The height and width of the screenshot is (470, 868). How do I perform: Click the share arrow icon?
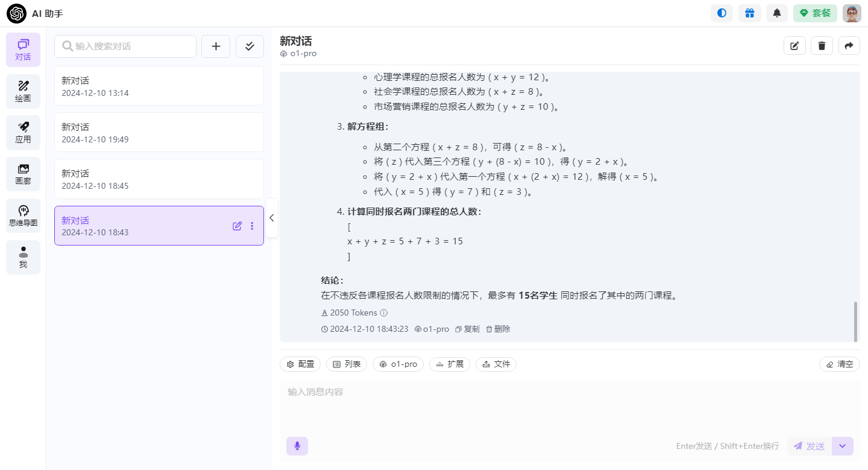point(849,45)
